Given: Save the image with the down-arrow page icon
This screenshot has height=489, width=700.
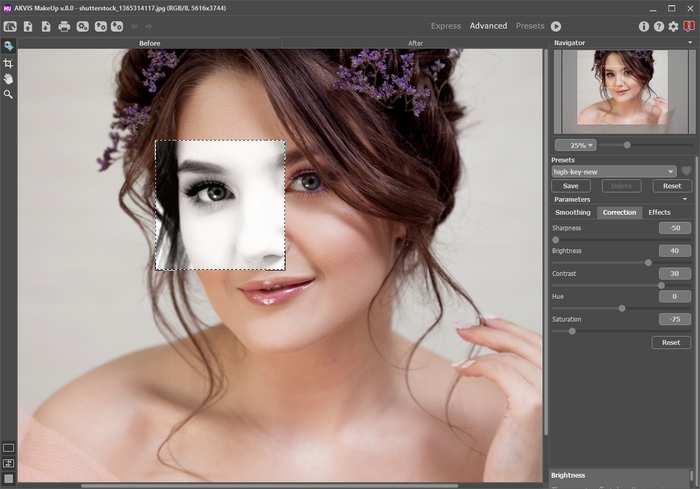Looking at the screenshot, I should pos(46,26).
